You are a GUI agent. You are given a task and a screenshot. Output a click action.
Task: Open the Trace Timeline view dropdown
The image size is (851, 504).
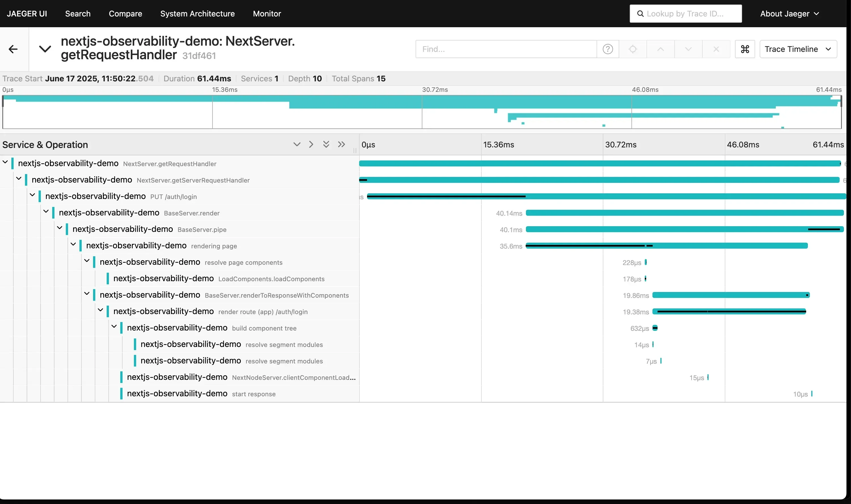pyautogui.click(x=798, y=49)
